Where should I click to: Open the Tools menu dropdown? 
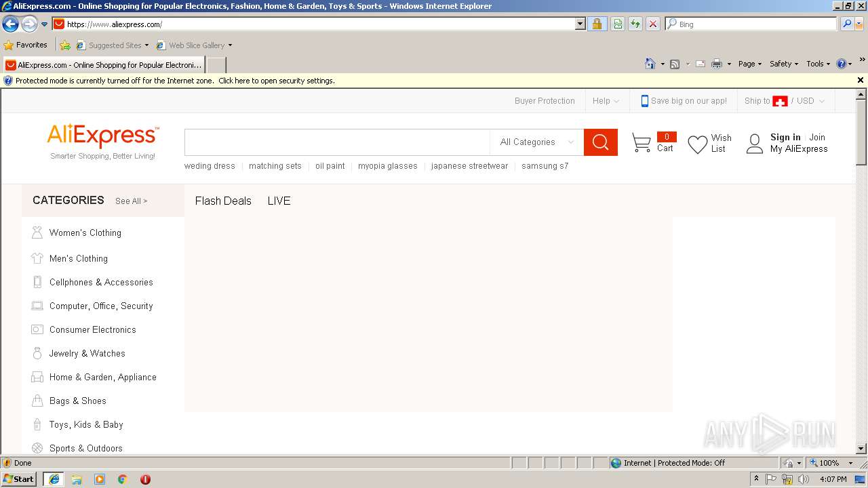click(818, 64)
